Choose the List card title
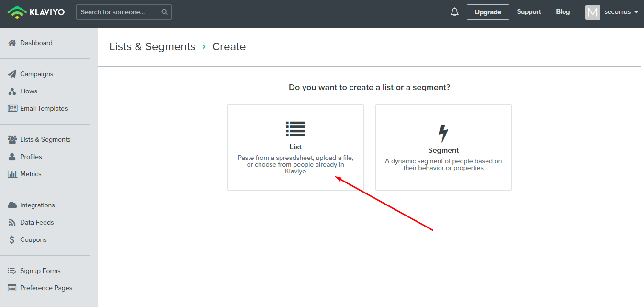Screen dimensions: 644x307 [295, 147]
